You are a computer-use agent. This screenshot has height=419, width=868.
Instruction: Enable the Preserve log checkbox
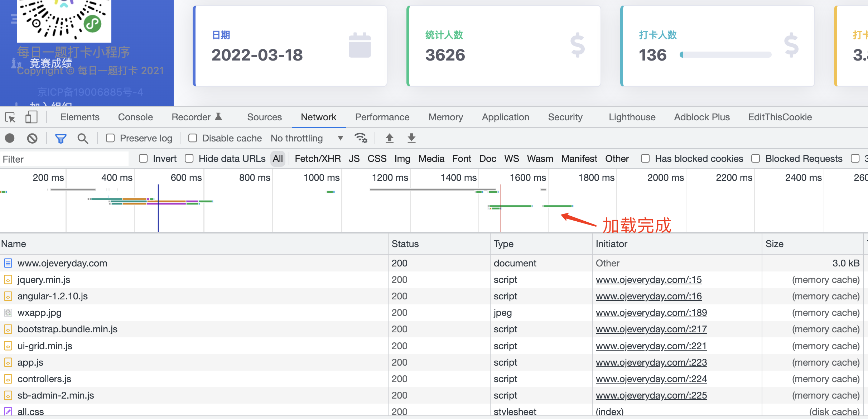click(x=110, y=138)
